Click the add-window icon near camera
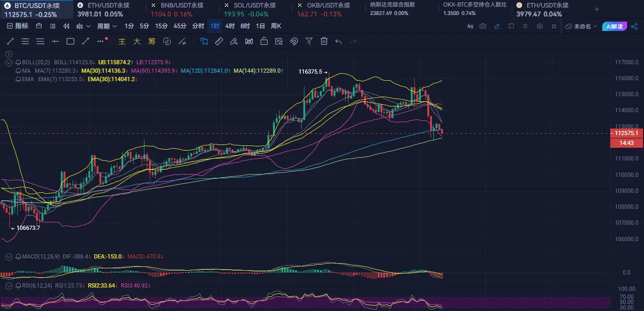644x311 pixels. point(511,26)
